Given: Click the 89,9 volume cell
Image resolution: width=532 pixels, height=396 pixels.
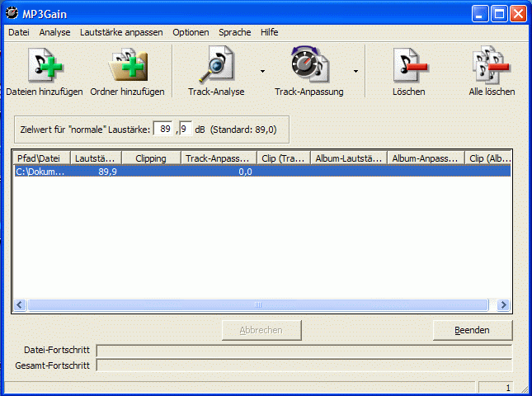Looking at the screenshot, I should tap(107, 172).
